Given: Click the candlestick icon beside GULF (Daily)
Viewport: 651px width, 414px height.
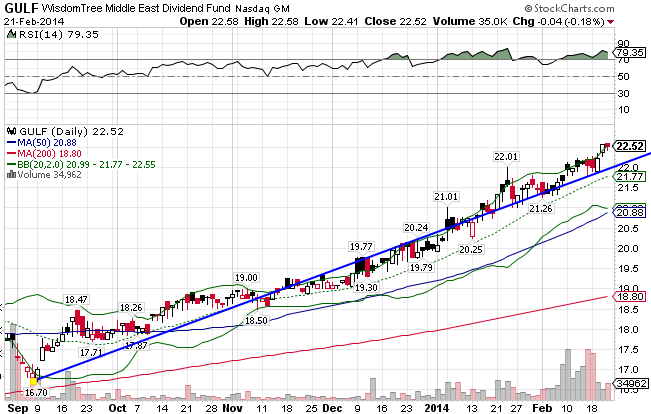Looking at the screenshot, I should pyautogui.click(x=12, y=132).
